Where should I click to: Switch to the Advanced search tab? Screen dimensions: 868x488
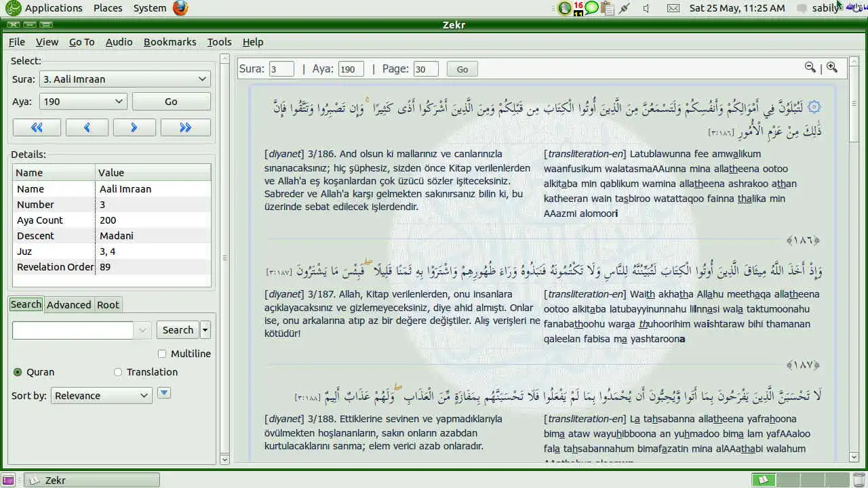click(68, 305)
